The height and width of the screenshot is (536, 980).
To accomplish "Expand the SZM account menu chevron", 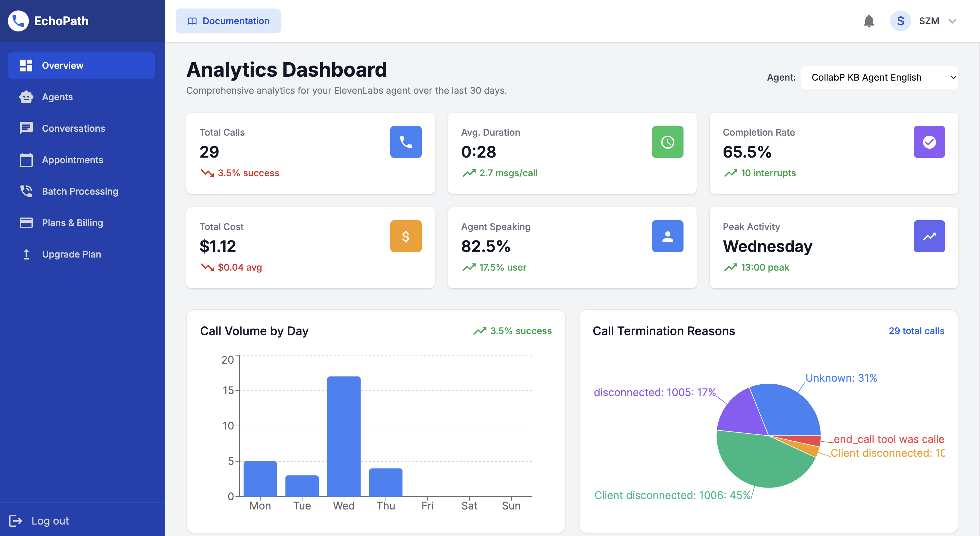I will click(x=952, y=21).
